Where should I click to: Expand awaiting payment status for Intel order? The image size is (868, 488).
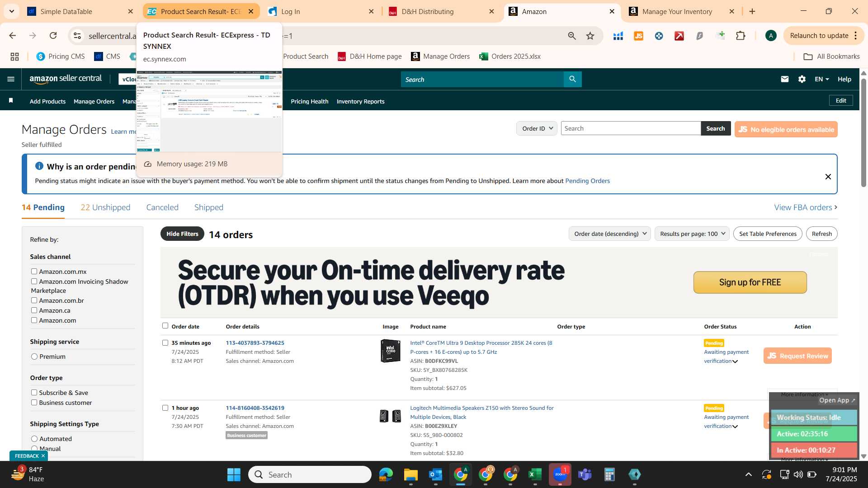[x=735, y=361]
